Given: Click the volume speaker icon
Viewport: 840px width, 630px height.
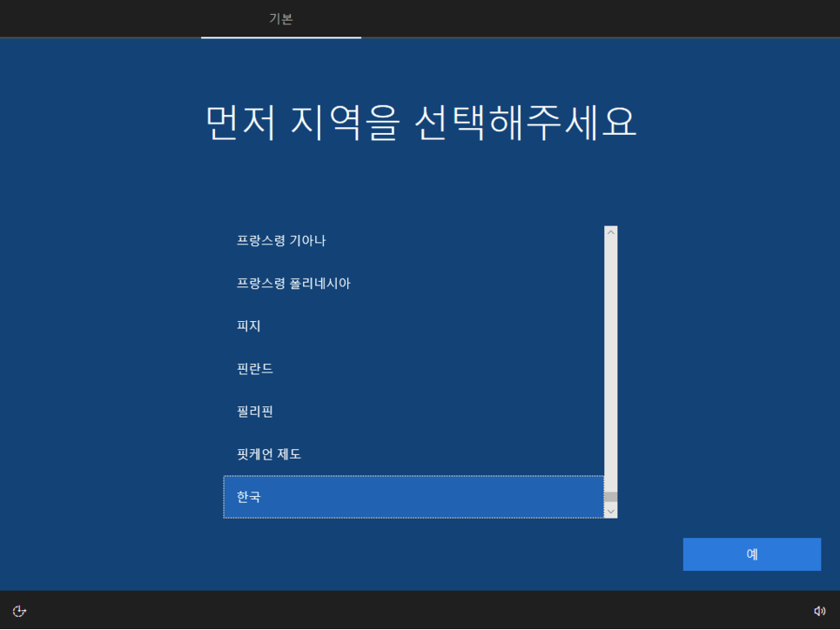Looking at the screenshot, I should (820, 611).
